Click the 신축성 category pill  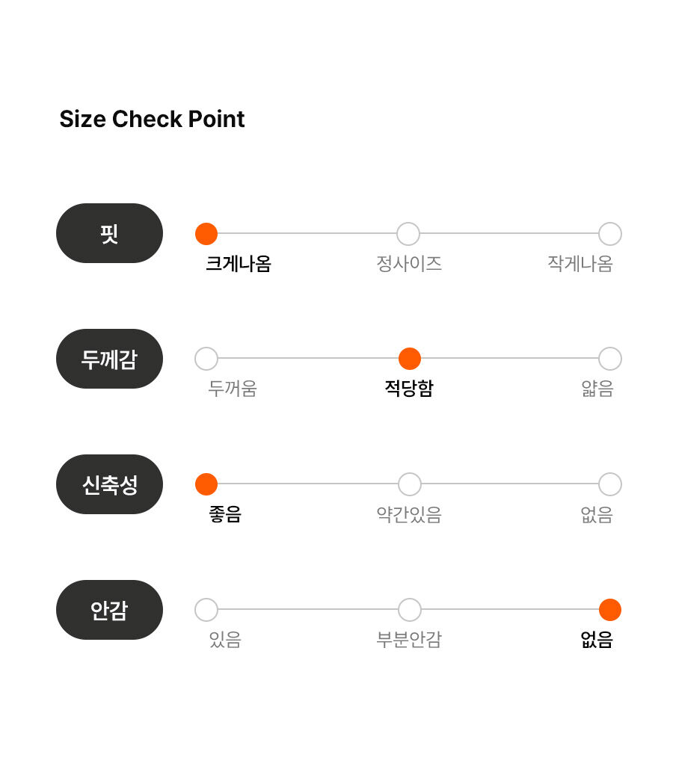pyautogui.click(x=110, y=484)
